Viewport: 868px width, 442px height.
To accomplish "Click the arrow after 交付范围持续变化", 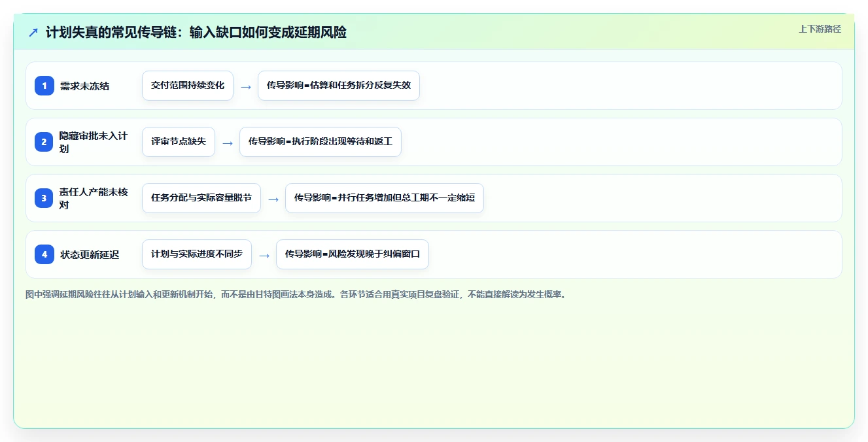I will coord(246,86).
